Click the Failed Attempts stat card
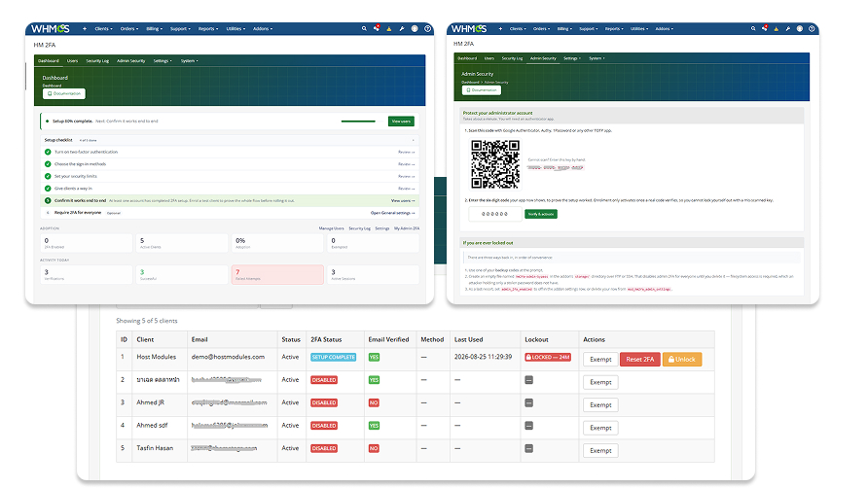Screen dimensions: 868x488 point(277,275)
